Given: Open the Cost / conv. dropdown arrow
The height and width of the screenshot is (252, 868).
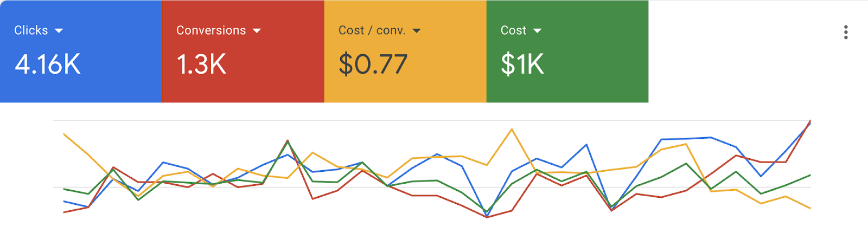Looking at the screenshot, I should (417, 31).
